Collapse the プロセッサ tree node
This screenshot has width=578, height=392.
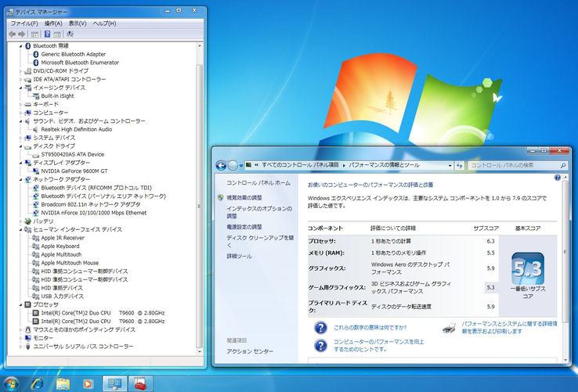click(x=21, y=304)
